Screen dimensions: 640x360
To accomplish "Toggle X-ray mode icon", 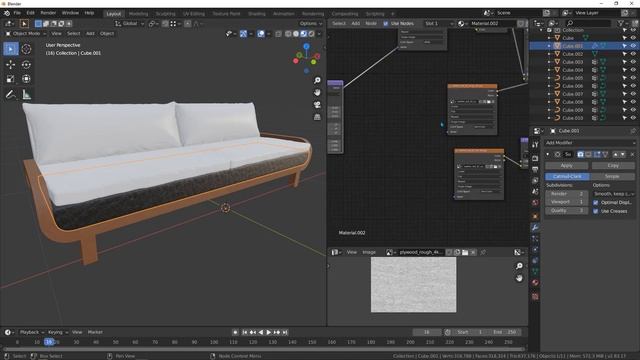I will tap(278, 34).
